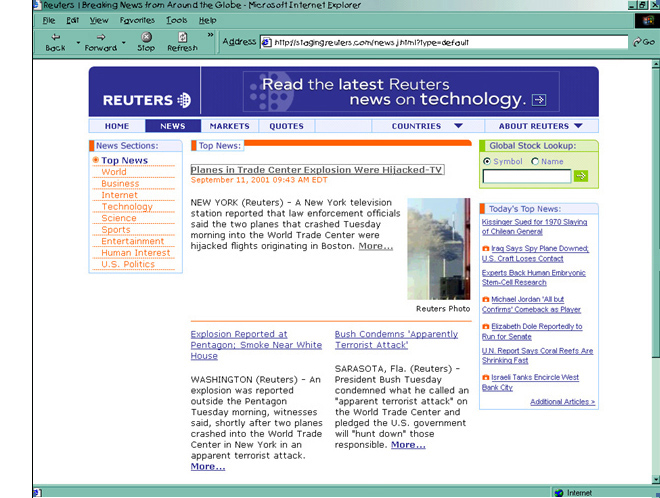Select the Symbol radio button
660x498 pixels.
point(487,161)
